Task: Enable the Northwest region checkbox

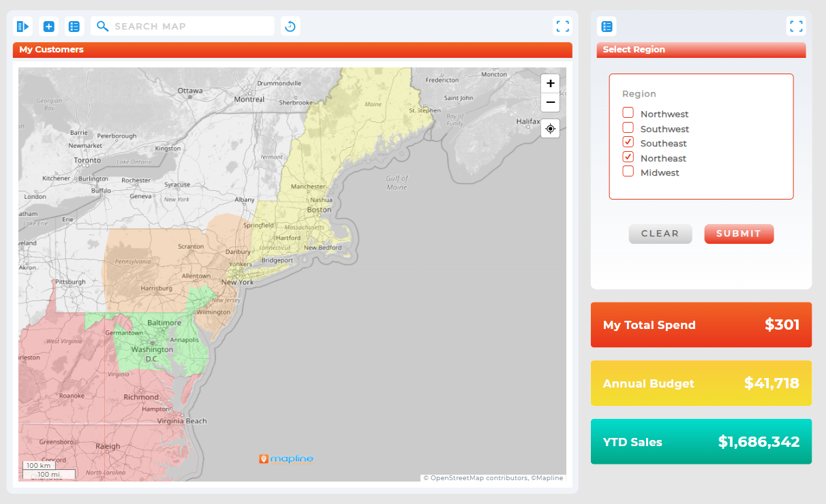Action: [627, 112]
